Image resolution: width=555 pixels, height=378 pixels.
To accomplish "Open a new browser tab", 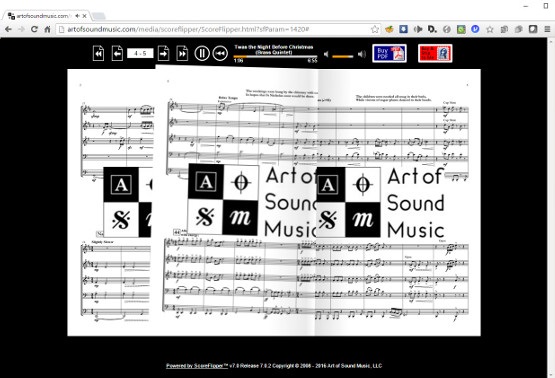I will 98,16.
